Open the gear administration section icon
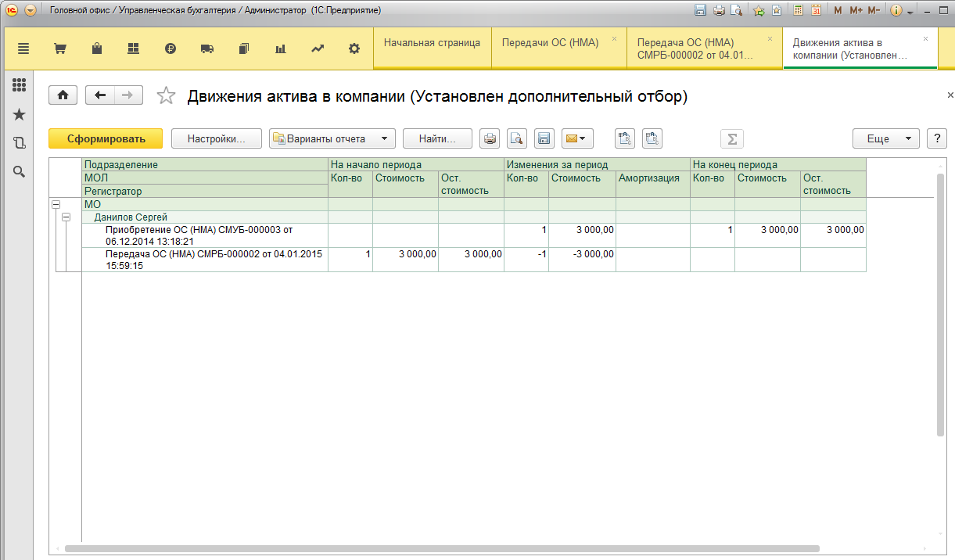The image size is (955, 560). click(354, 48)
